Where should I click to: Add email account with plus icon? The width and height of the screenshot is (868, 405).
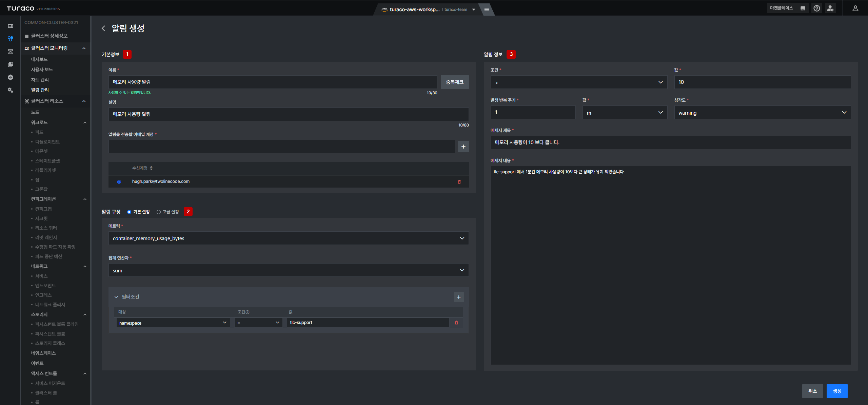[x=463, y=147]
